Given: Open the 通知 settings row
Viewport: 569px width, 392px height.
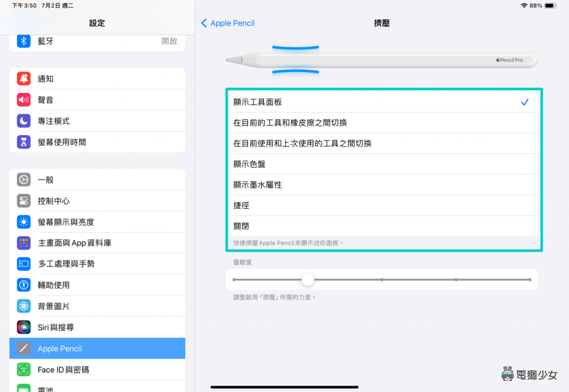Looking at the screenshot, I should tap(97, 79).
